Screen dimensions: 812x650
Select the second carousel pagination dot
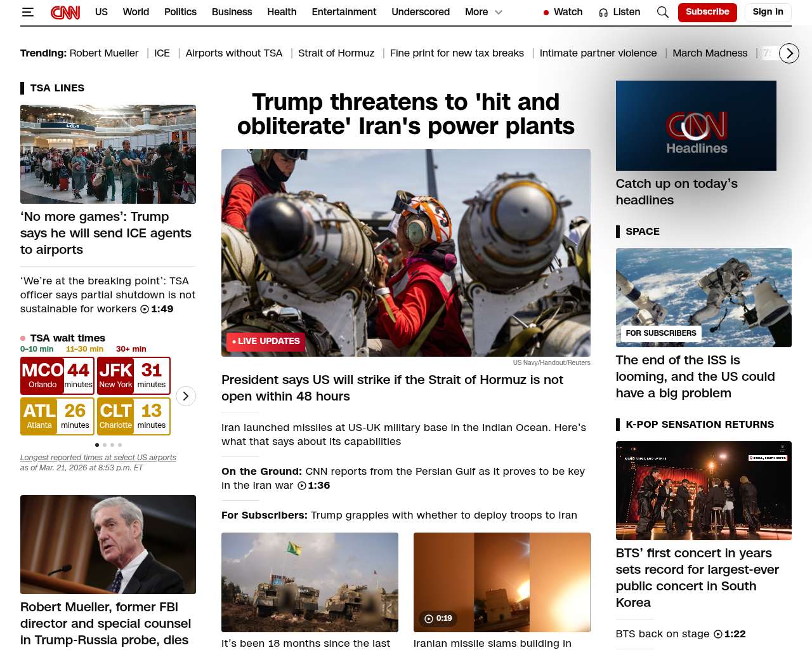point(105,445)
